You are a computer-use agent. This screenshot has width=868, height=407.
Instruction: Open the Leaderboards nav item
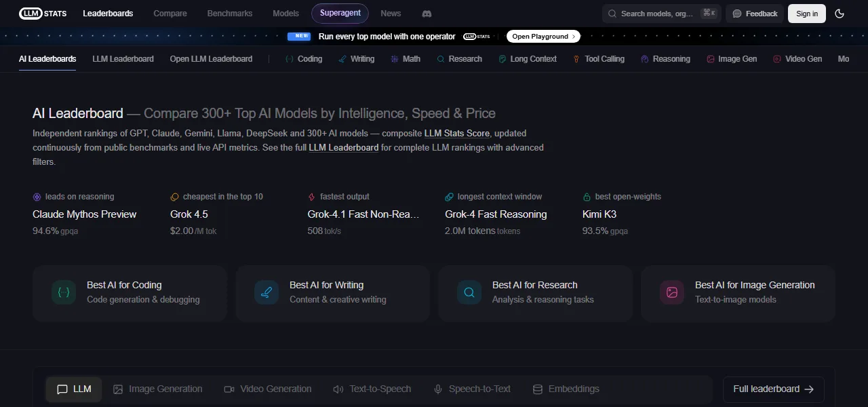(108, 13)
